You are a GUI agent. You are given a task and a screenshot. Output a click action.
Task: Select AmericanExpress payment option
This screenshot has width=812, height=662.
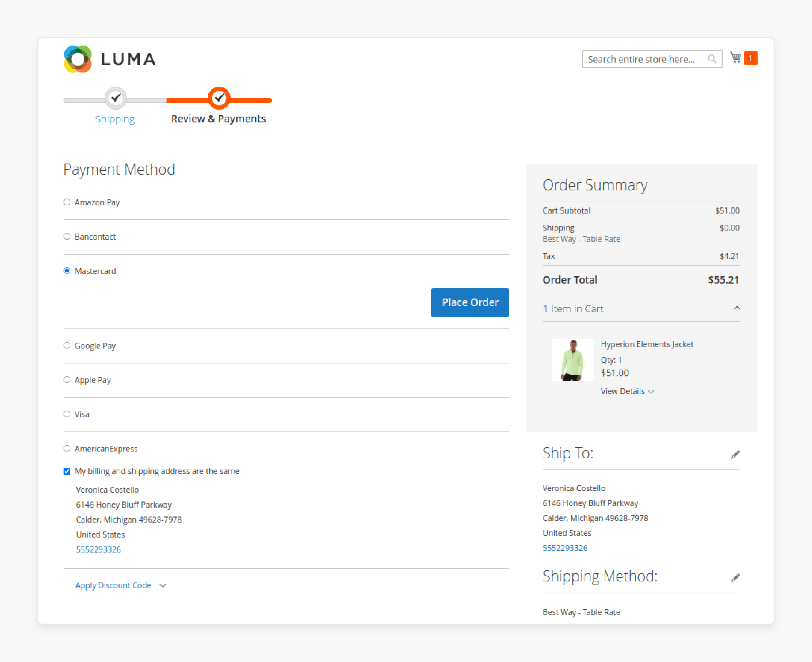click(67, 448)
